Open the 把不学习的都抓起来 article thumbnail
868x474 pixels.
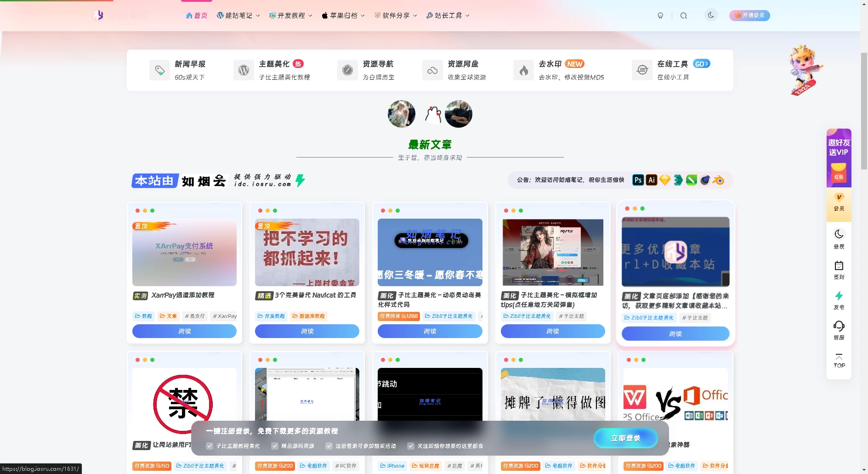pos(307,252)
